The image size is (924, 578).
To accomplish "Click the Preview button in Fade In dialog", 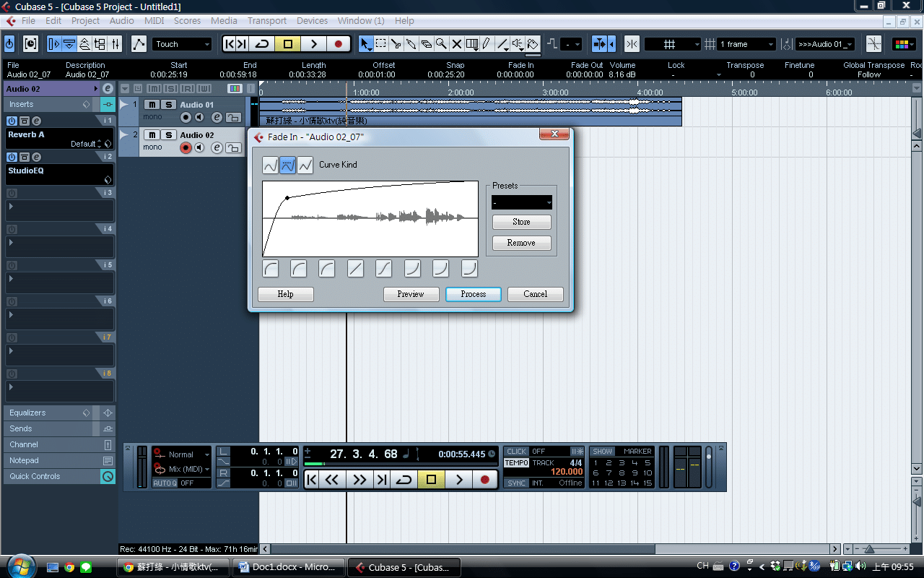I will point(411,294).
